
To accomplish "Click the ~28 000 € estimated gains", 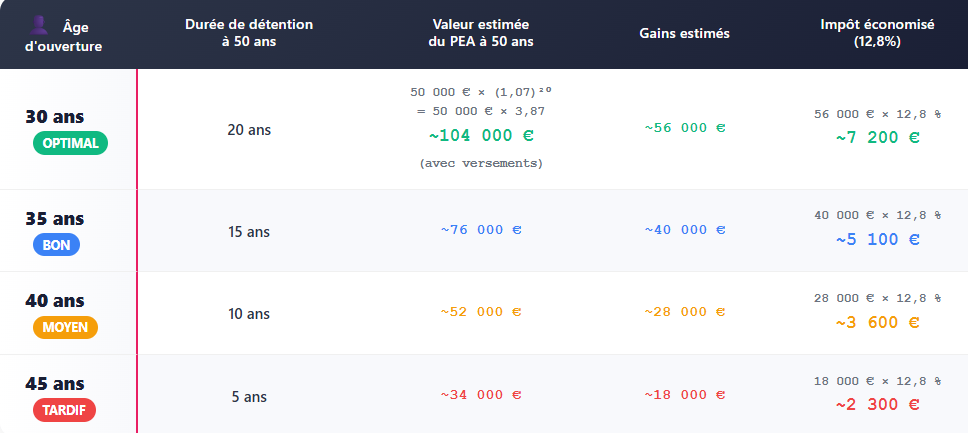I will [684, 312].
